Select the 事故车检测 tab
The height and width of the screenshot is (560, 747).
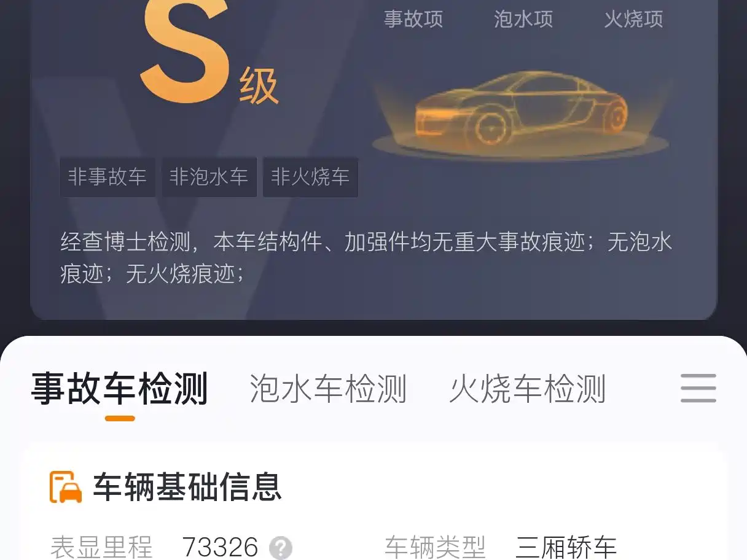[120, 389]
